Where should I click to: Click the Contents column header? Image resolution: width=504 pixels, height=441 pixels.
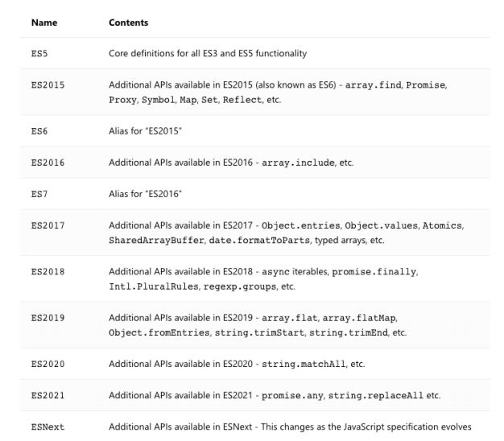coord(127,23)
